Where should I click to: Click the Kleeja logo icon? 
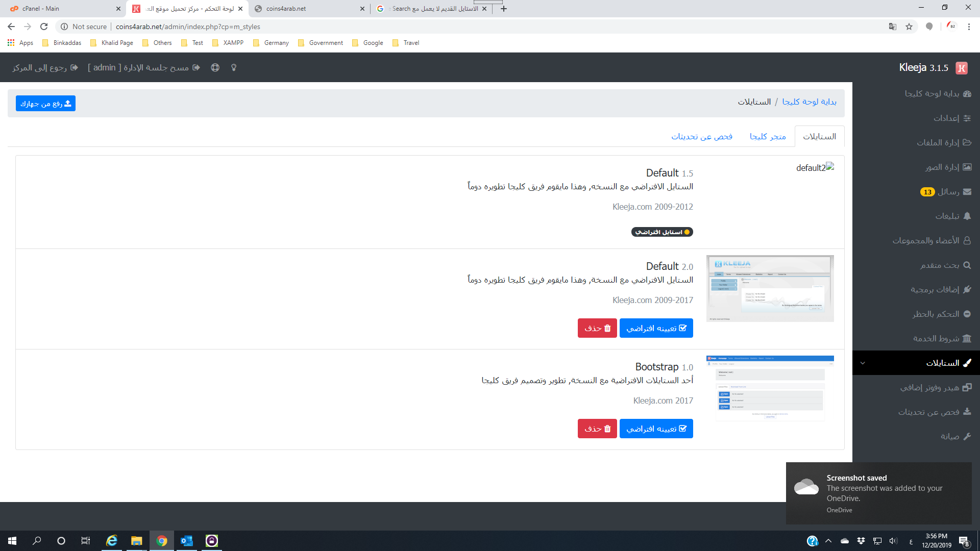[962, 68]
